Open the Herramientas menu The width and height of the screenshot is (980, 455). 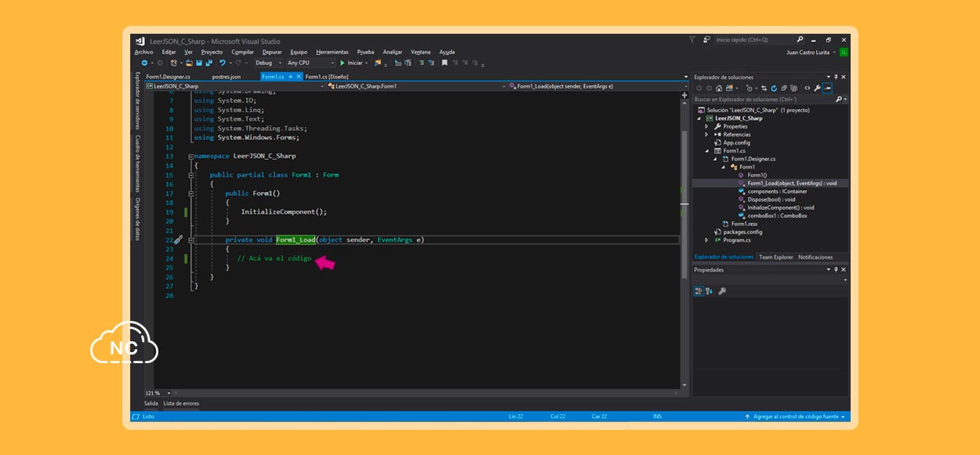click(x=332, y=52)
